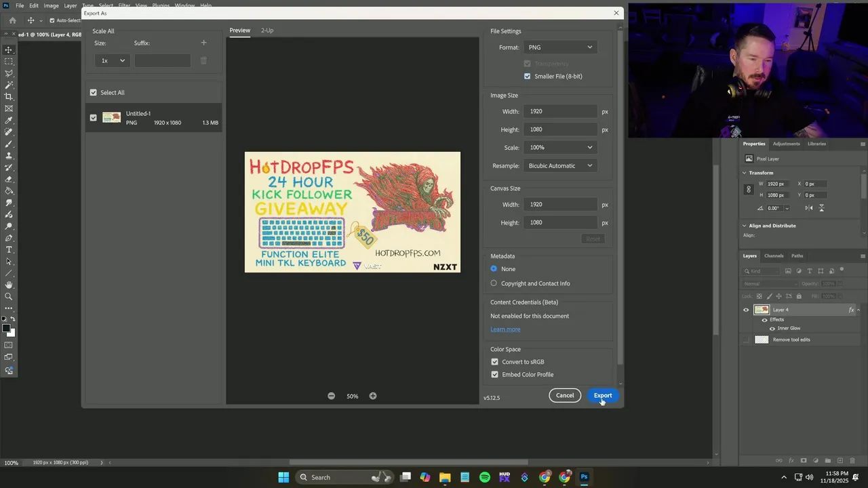Choose the Crop tool
Screen dimensions: 868x488
pos(9,96)
